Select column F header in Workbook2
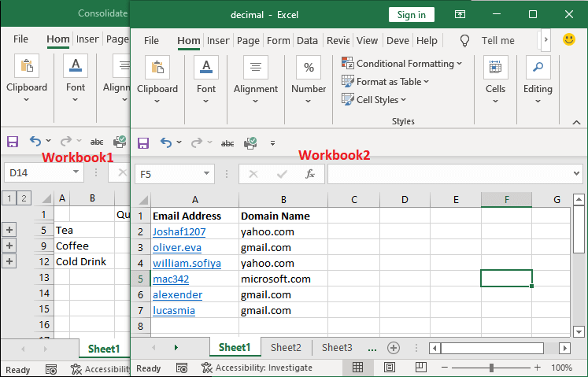The height and width of the screenshot is (377, 588). (x=506, y=200)
